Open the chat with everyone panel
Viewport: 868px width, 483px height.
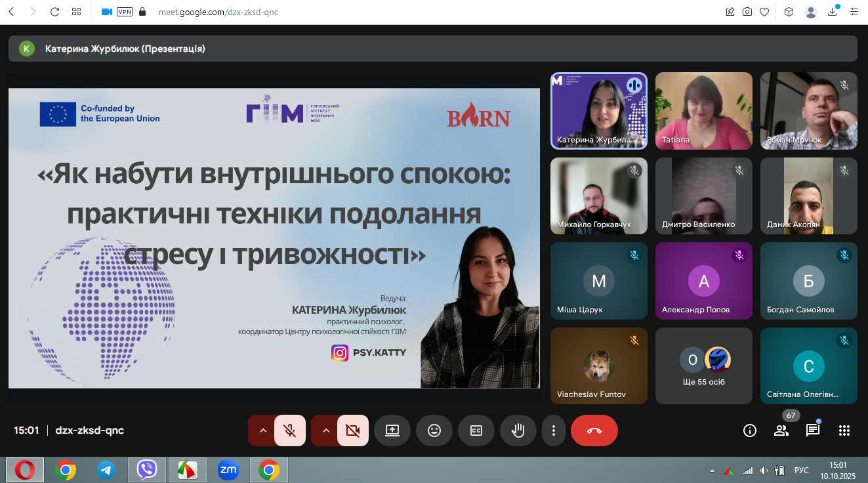[x=812, y=430]
